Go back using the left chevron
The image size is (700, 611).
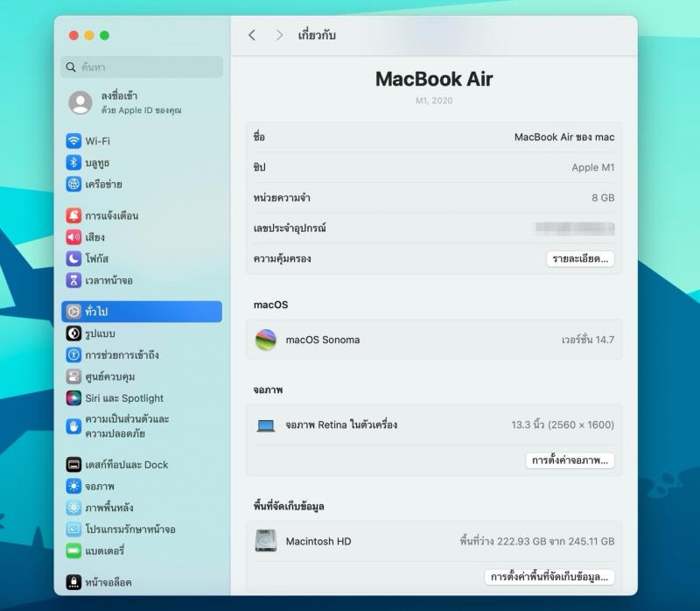[252, 35]
